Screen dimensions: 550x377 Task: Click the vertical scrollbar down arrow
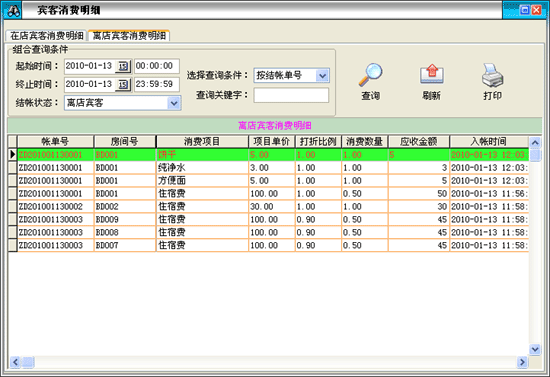535,349
